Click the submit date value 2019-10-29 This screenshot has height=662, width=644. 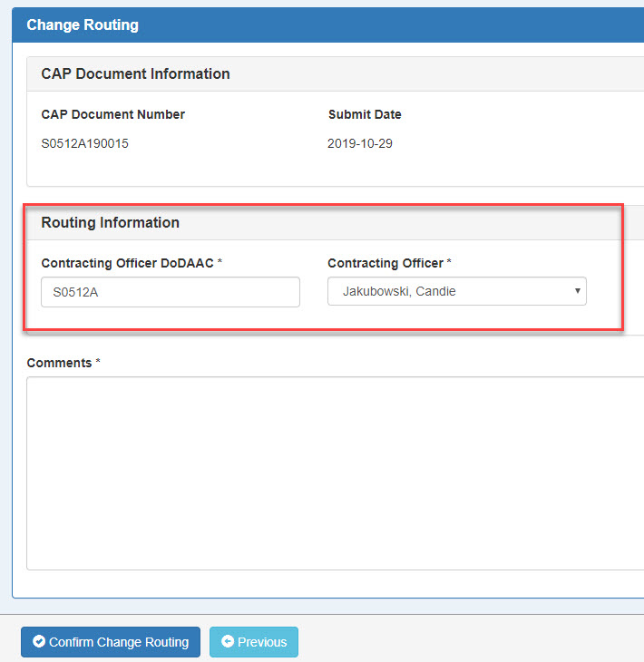[x=360, y=143]
